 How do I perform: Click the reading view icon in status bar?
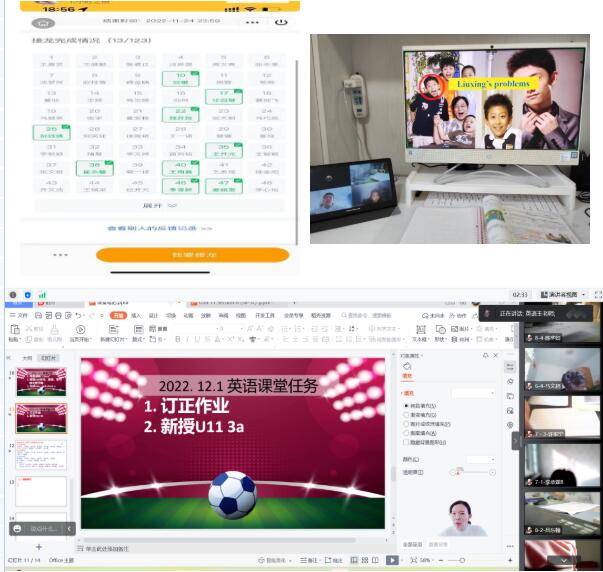tap(375, 560)
